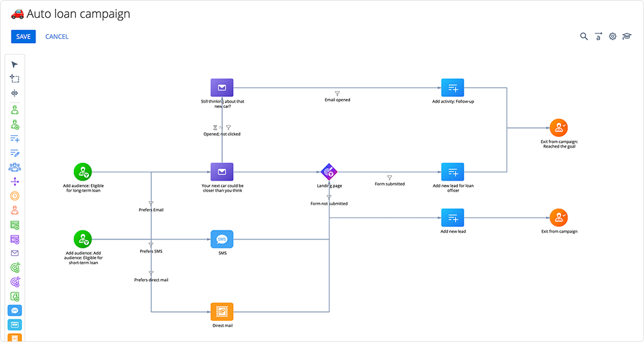
Task: Click the text arrow 'a' toolbar icon
Action: click(598, 36)
